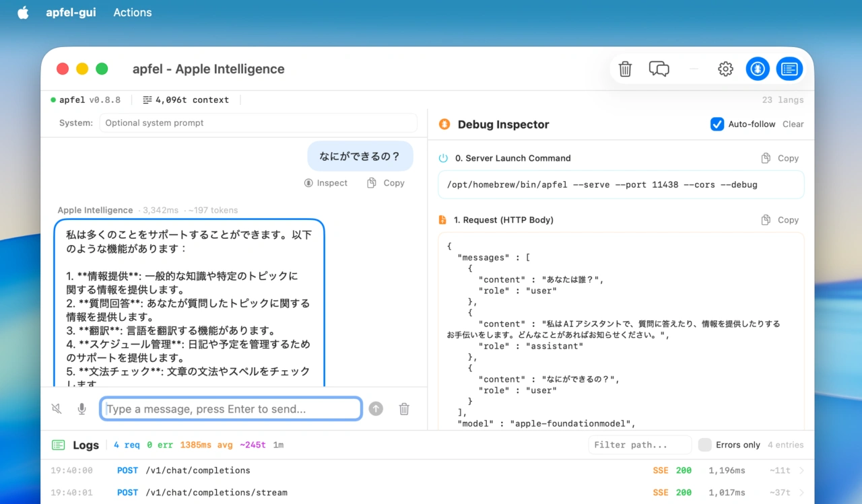Open the apfel-gui menu

click(70, 12)
